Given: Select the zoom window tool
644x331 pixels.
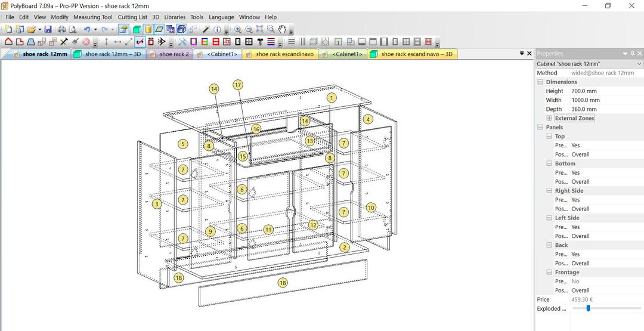Looking at the screenshot, I should coord(271,29).
